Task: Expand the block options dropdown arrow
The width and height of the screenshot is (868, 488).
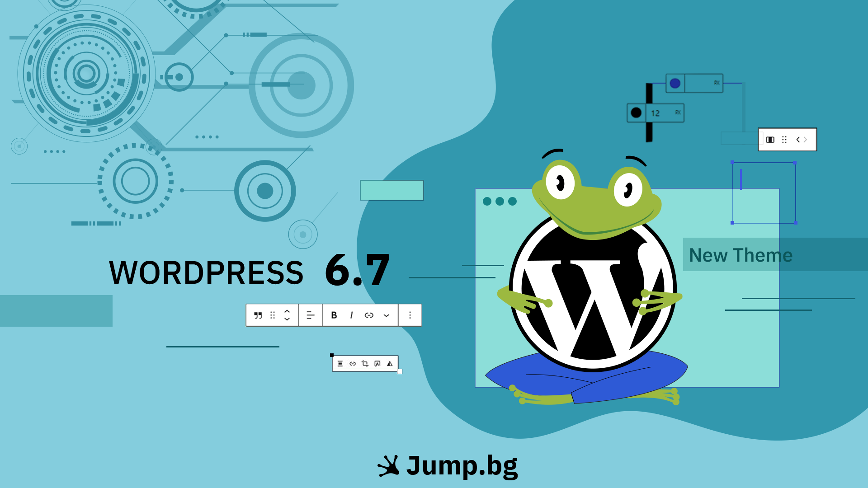Action: tap(387, 315)
